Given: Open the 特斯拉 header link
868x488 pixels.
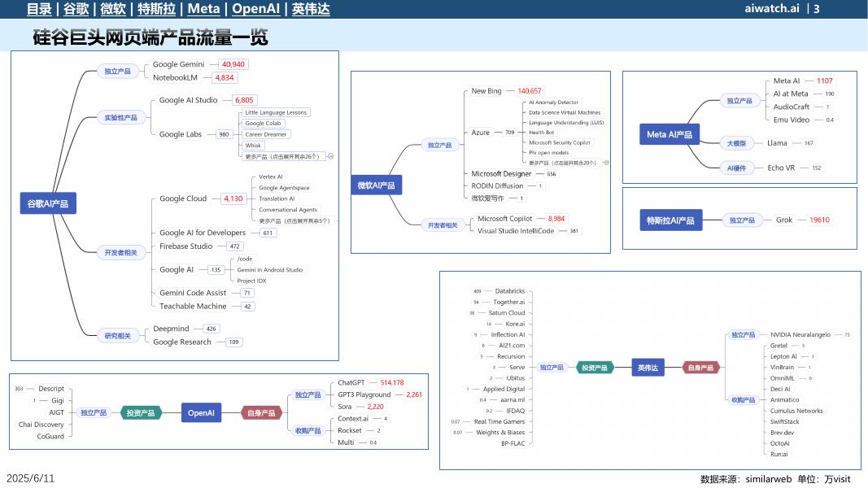Looking at the screenshot, I should [x=157, y=9].
